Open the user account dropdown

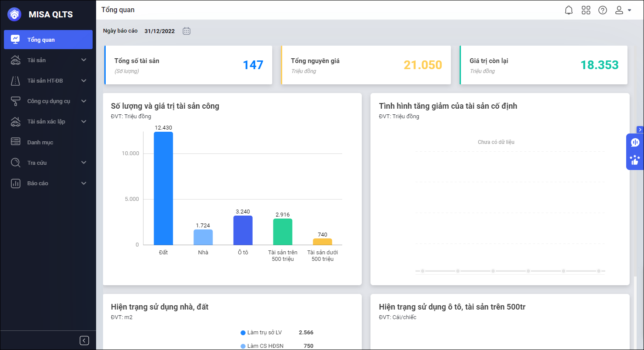point(623,10)
